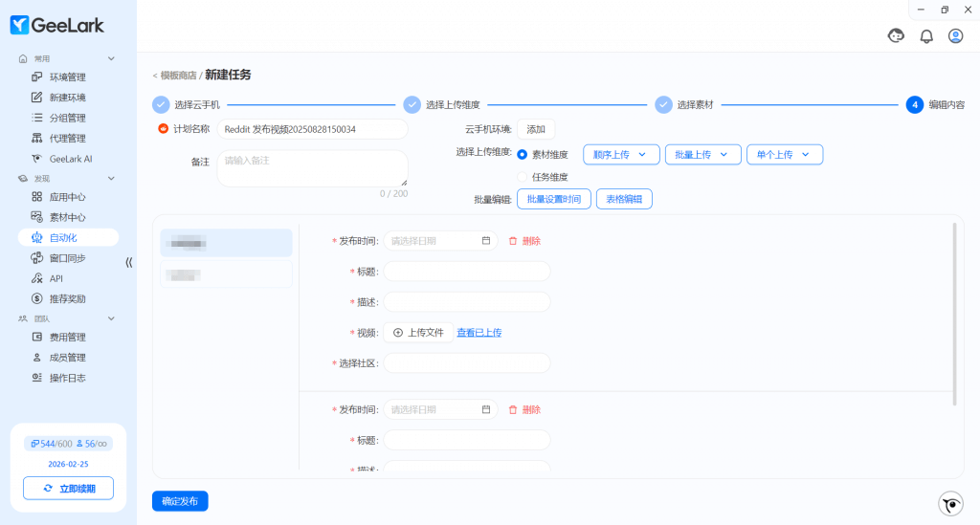The height and width of the screenshot is (525, 980).
Task: Select the 素材维度 radio button
Action: (x=523, y=154)
